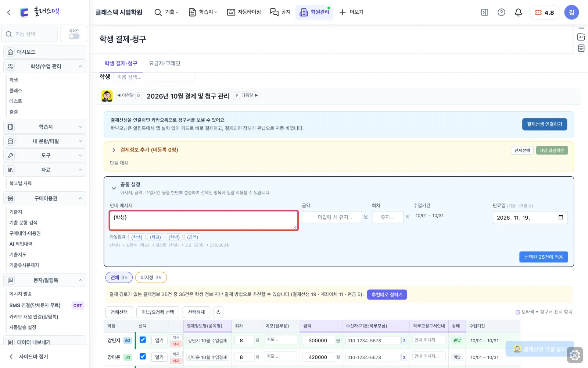Click the 안내 메시지 text area
This screenshot has height=368, width=588.
[204, 220]
